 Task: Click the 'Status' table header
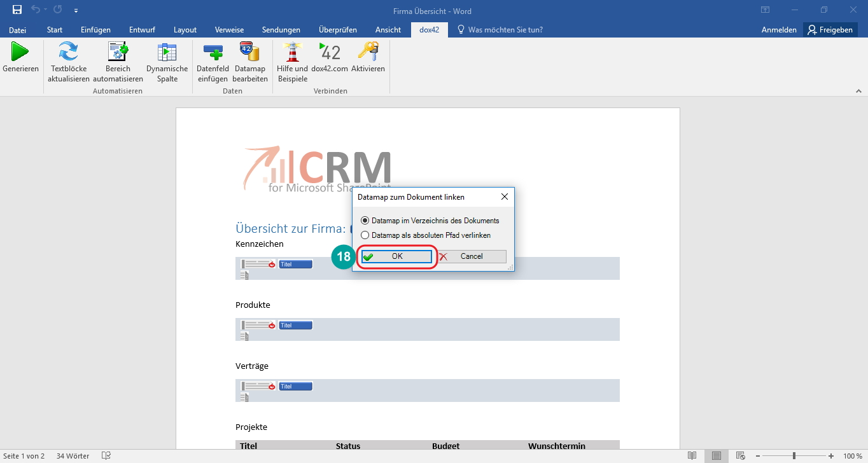pos(348,446)
